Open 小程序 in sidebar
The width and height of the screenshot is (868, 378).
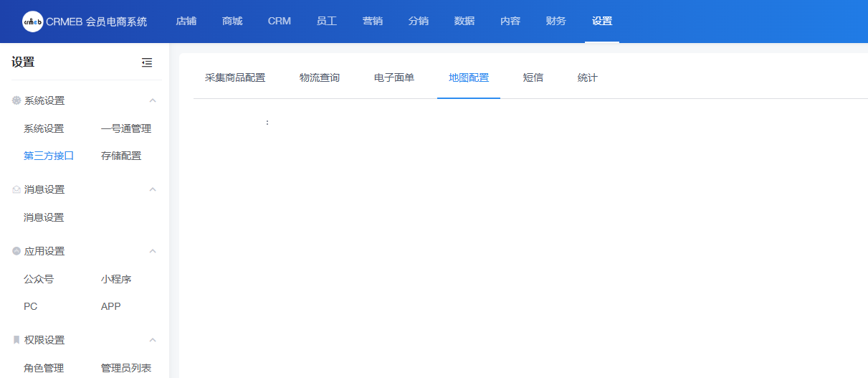point(116,280)
